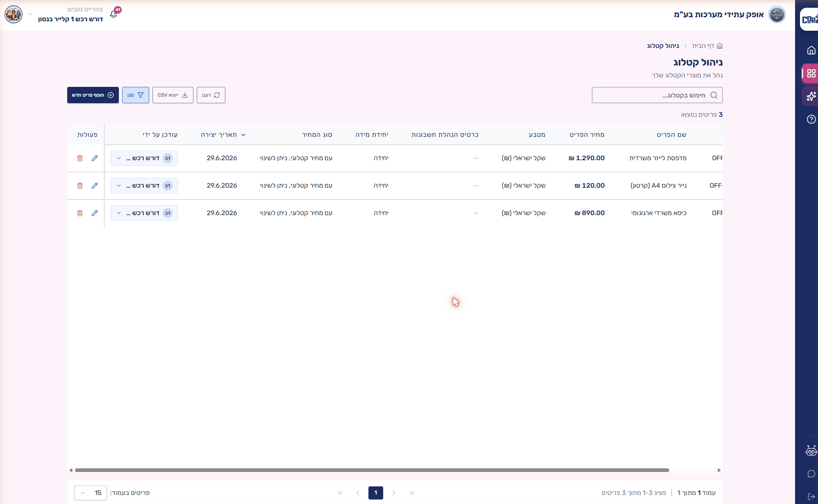
Task: Open the catalog grid icon in sidebar
Action: click(x=811, y=73)
